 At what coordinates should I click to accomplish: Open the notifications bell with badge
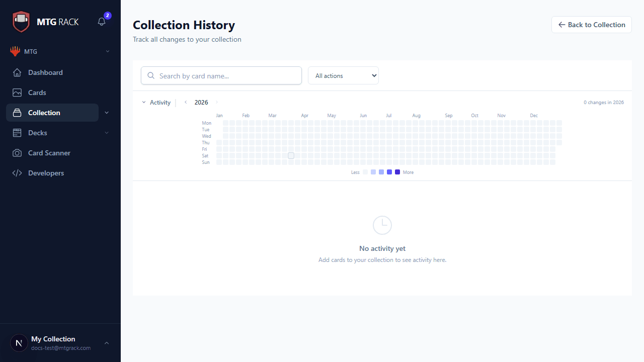coord(101,22)
